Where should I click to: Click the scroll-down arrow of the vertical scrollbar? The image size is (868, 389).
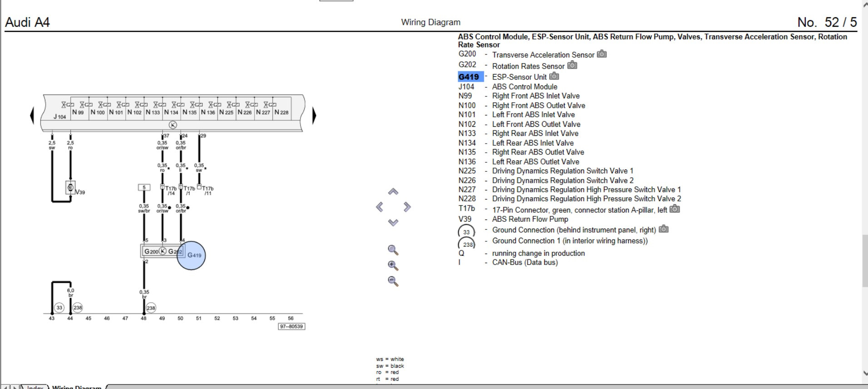point(864,373)
